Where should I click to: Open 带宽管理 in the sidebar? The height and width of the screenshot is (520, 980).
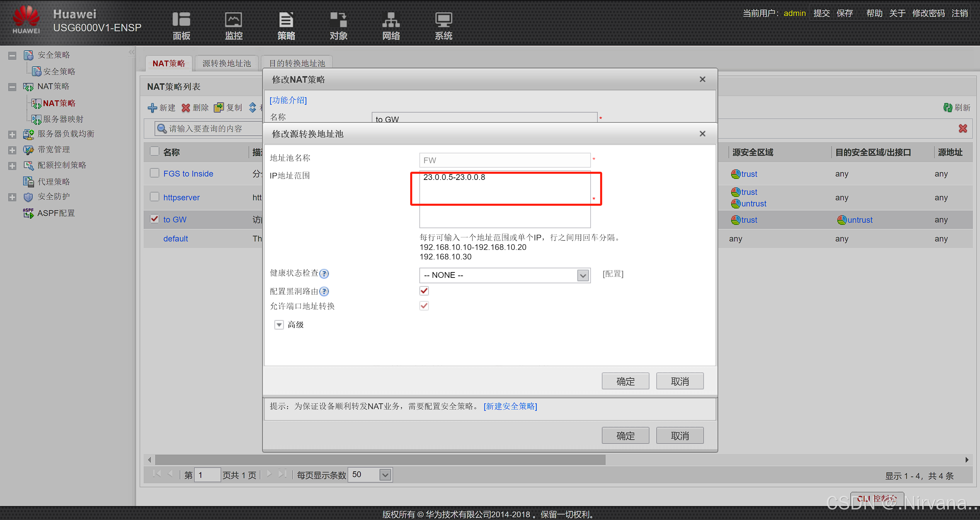(54, 150)
